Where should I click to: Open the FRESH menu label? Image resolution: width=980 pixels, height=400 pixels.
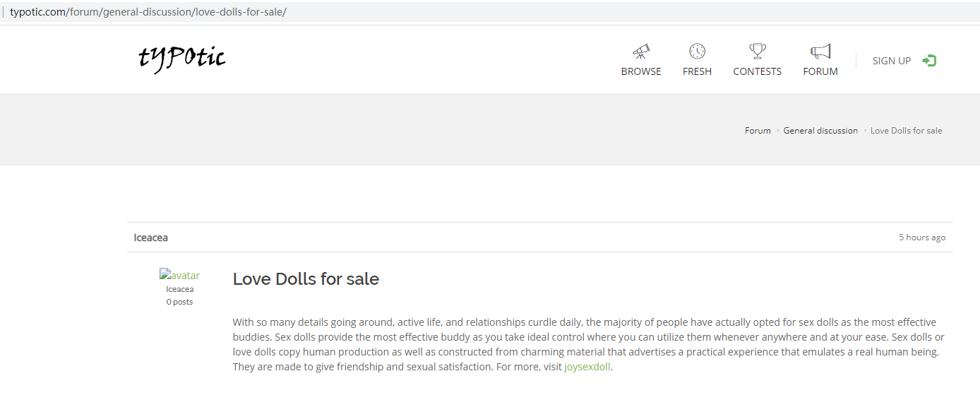(697, 71)
